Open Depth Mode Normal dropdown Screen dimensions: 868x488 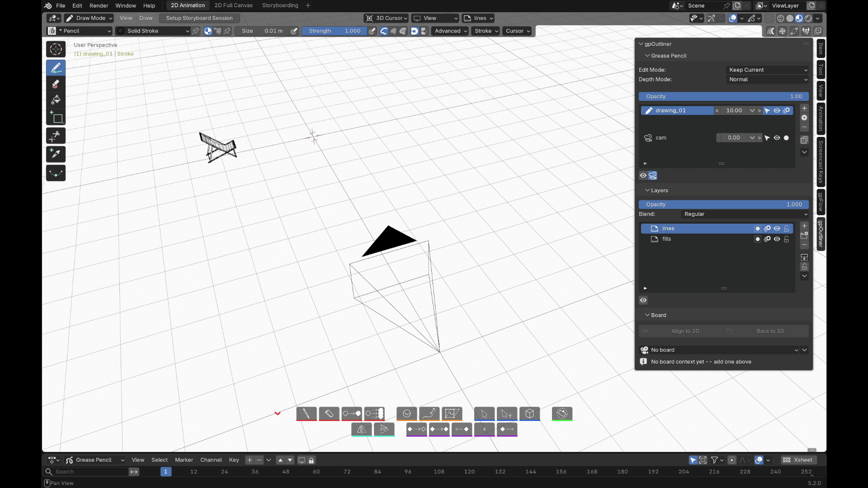click(x=767, y=79)
